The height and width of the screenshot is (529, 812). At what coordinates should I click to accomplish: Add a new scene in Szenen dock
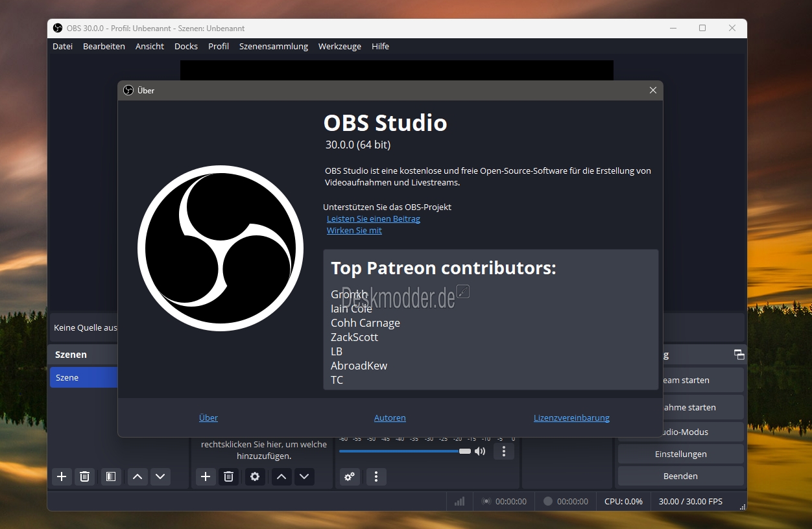(62, 476)
